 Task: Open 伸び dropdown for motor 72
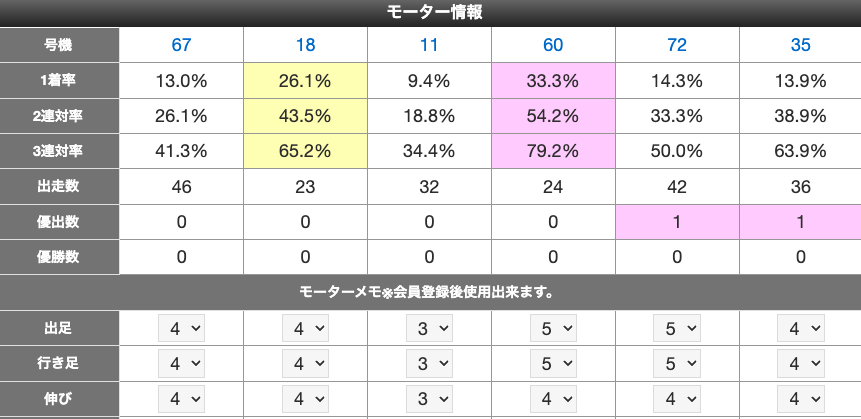pos(677,400)
